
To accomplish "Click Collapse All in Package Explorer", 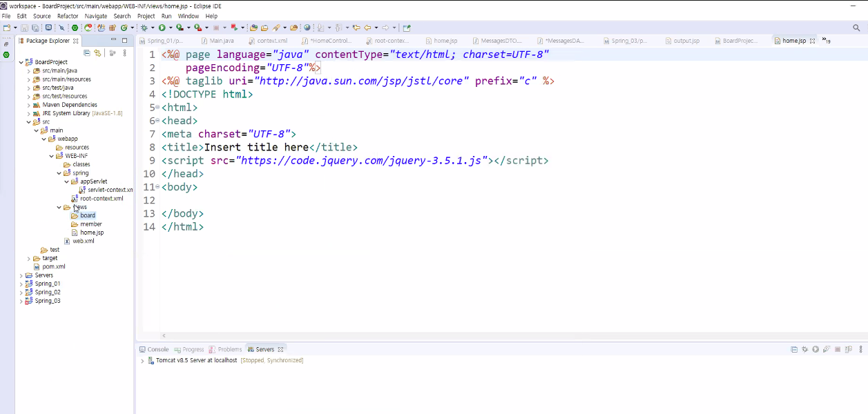I will (x=87, y=52).
